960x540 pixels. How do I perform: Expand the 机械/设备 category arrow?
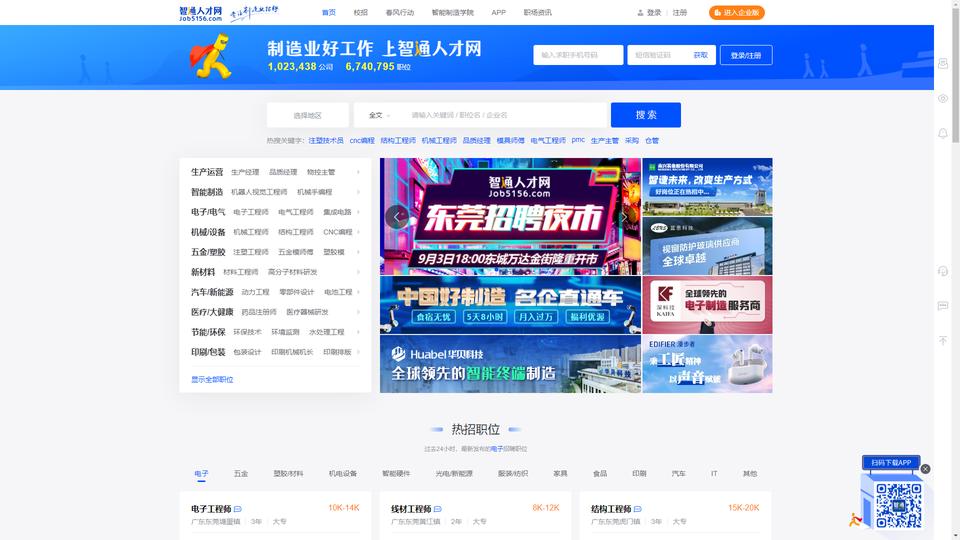[358, 232]
